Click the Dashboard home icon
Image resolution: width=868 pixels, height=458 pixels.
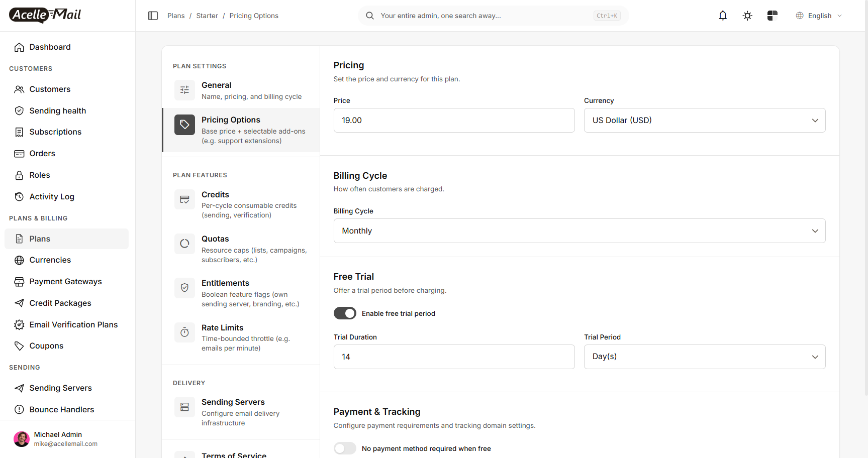pos(19,47)
